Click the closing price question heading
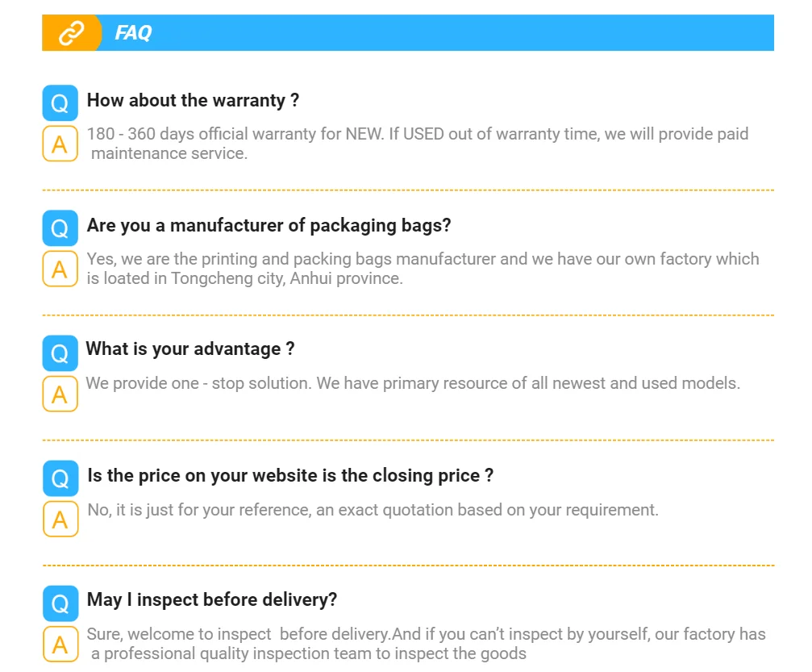This screenshot has width=812, height=672. (290, 476)
